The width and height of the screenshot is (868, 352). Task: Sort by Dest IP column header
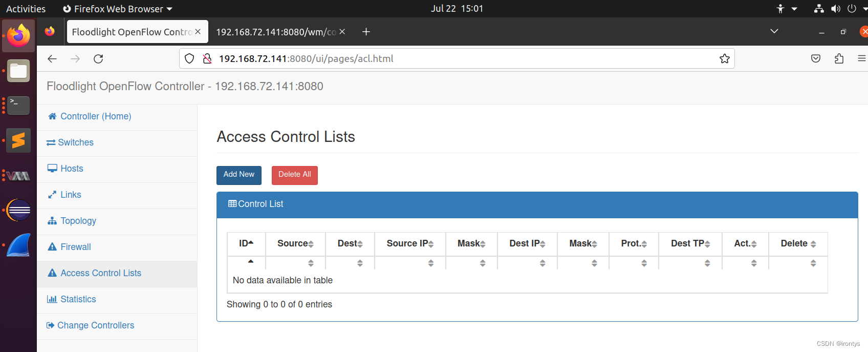point(527,244)
